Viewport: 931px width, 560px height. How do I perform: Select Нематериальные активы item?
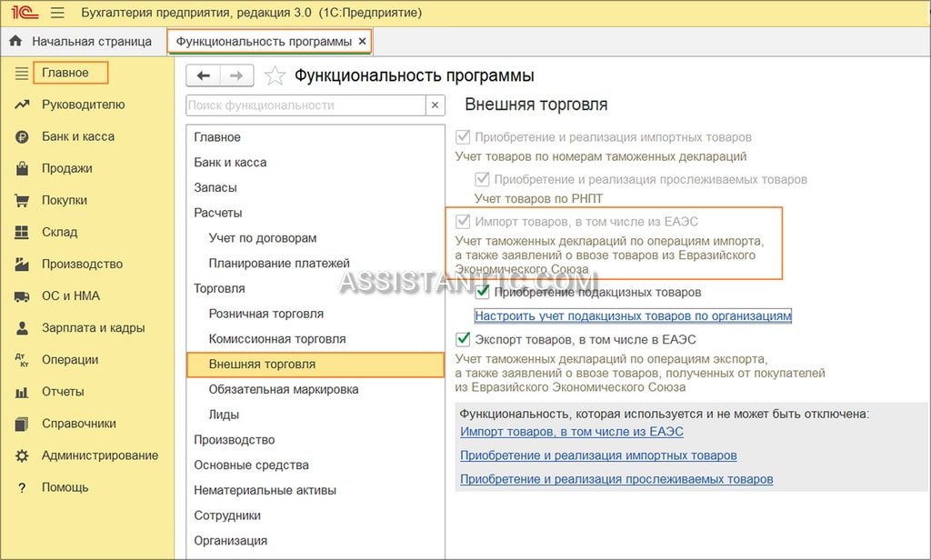coord(315,491)
